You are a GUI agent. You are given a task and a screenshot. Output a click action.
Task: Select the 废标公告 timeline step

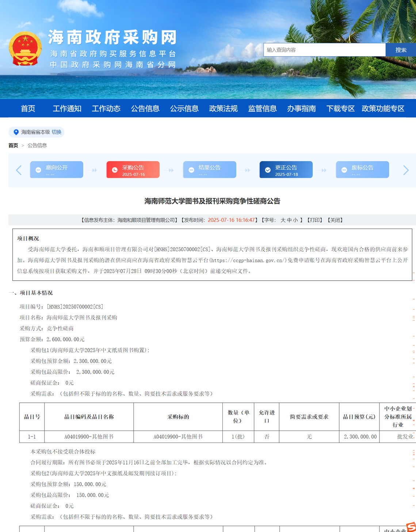point(362,170)
